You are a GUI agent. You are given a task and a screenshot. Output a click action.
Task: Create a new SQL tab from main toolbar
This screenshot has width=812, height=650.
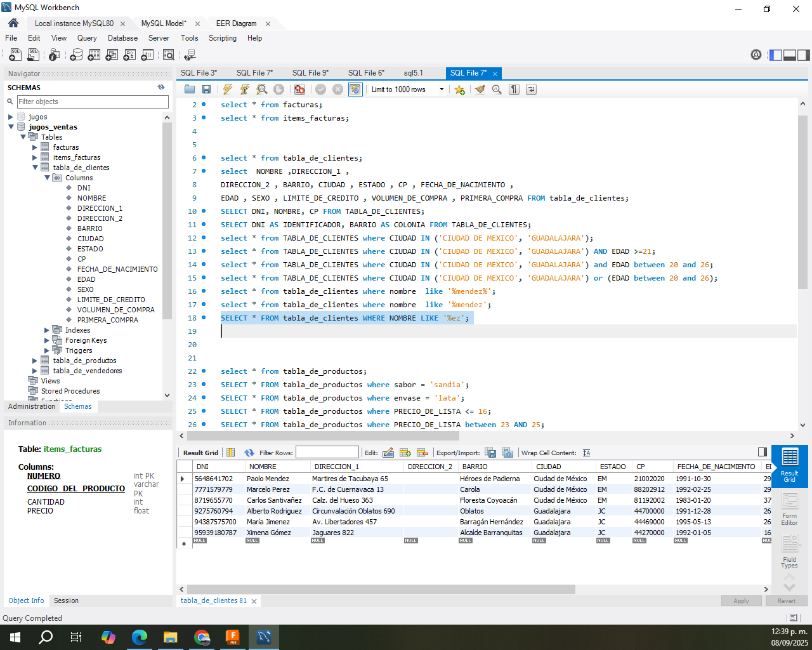[x=15, y=55]
